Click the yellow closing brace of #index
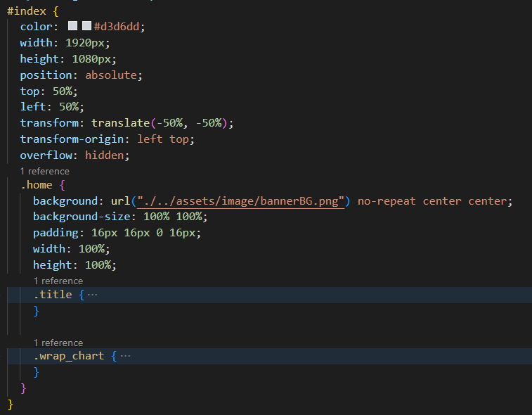 tap(10, 404)
